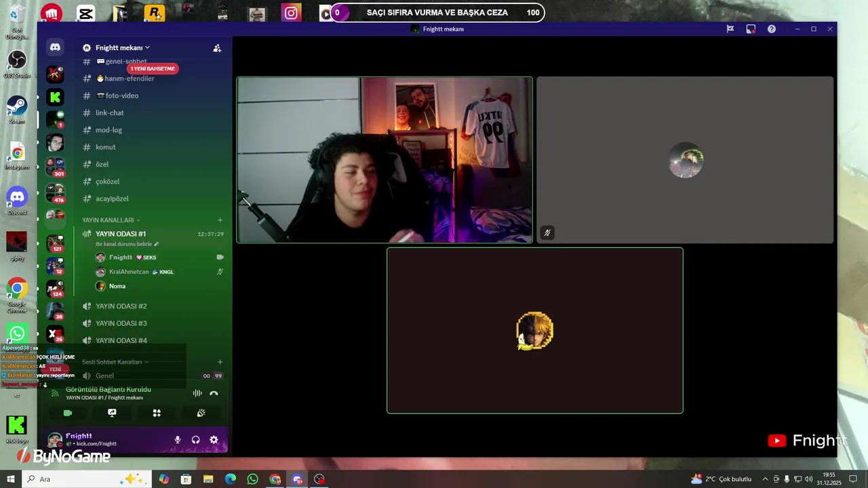Open the mod-log channel
868x488 pixels.
pyautogui.click(x=153, y=130)
